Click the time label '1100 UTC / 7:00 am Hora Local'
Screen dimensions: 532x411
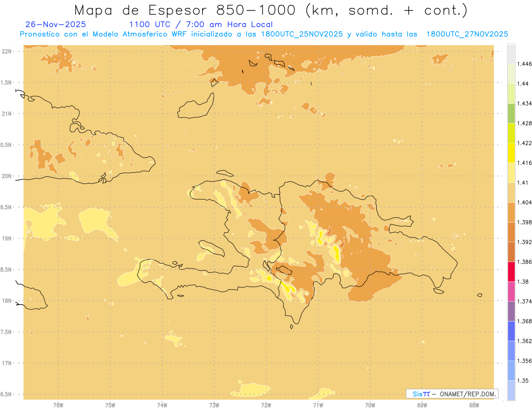coord(201,25)
